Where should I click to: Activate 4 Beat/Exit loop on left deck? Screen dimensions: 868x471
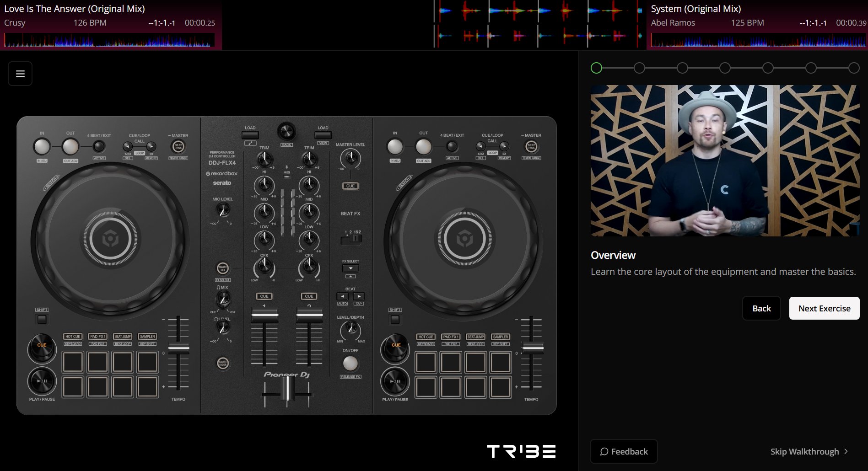99,146
